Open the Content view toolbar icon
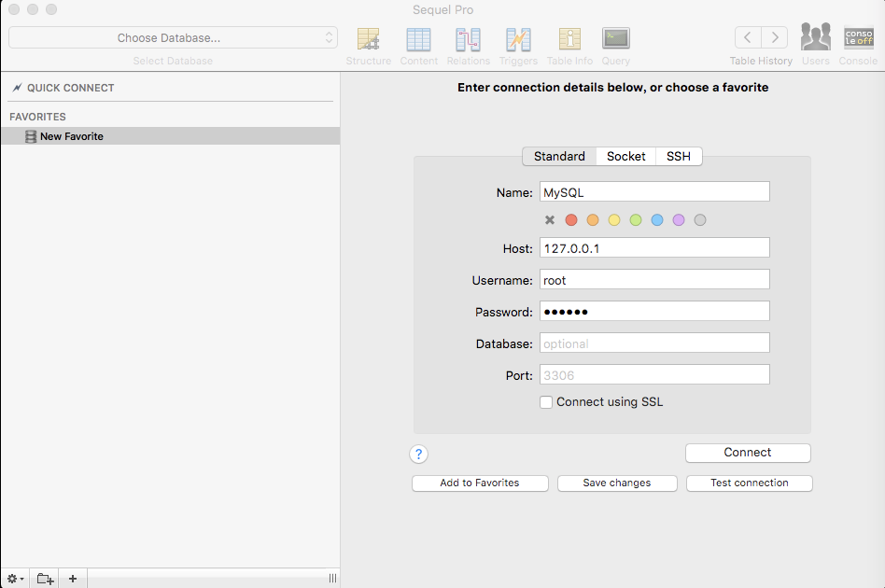 (418, 39)
